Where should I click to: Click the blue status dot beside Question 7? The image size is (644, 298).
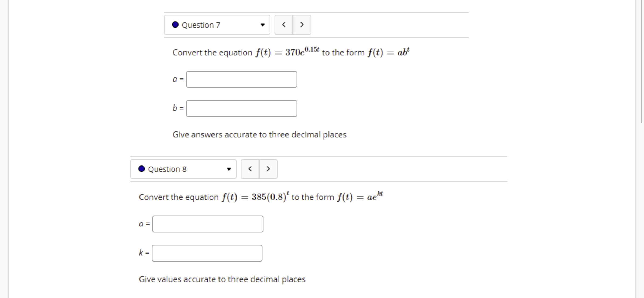coord(175,25)
